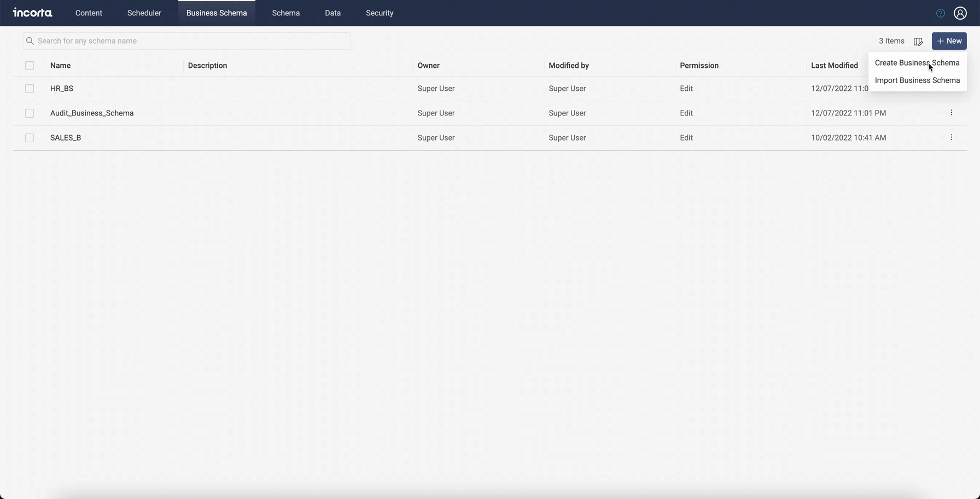Image resolution: width=980 pixels, height=499 pixels.
Task: Open more options for Audit_Business_Schema row
Action: 952,113
